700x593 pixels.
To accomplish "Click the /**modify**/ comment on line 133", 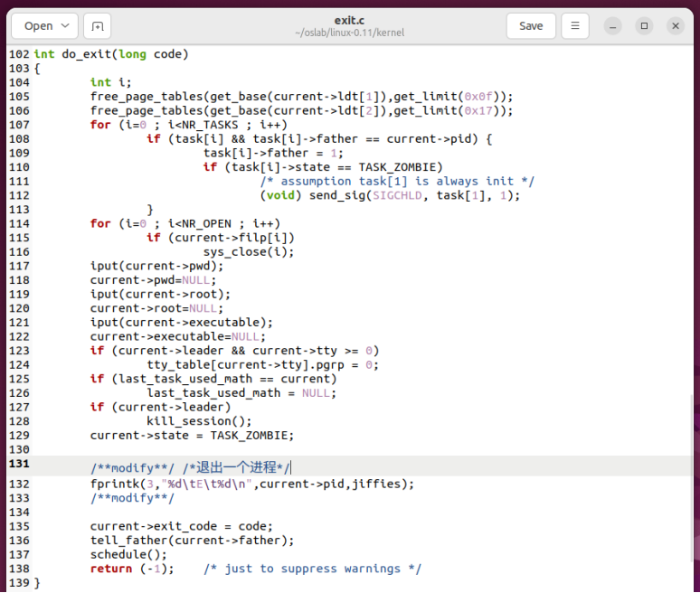I will (133, 499).
